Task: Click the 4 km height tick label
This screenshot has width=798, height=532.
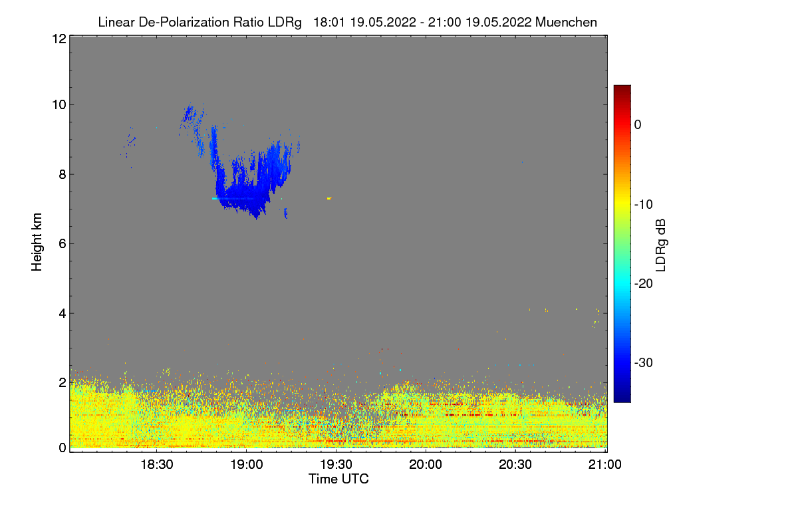Action: point(61,313)
